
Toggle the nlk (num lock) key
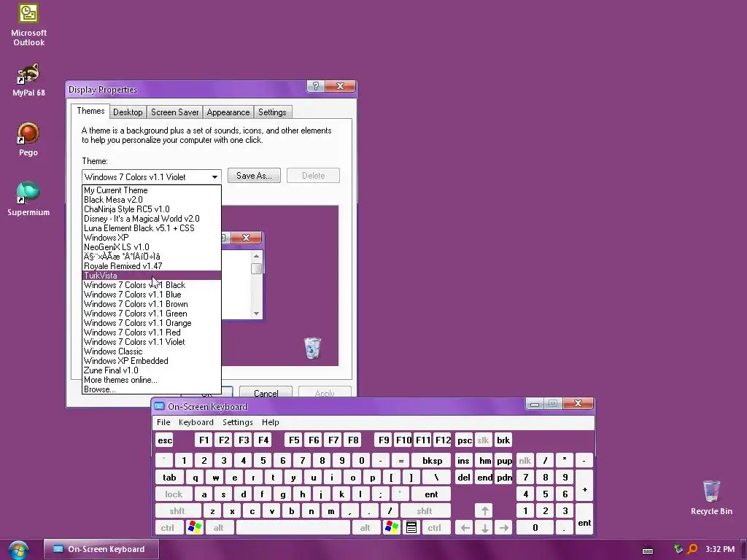(x=525, y=461)
